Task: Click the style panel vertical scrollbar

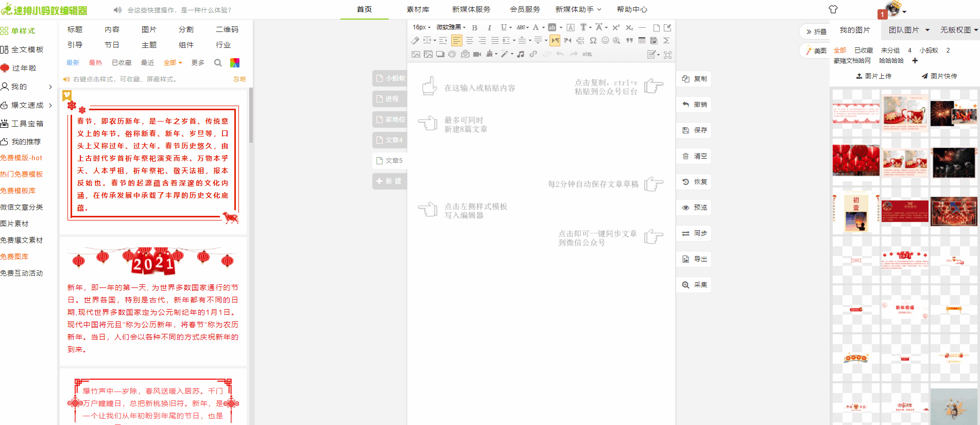Action: (x=251, y=115)
